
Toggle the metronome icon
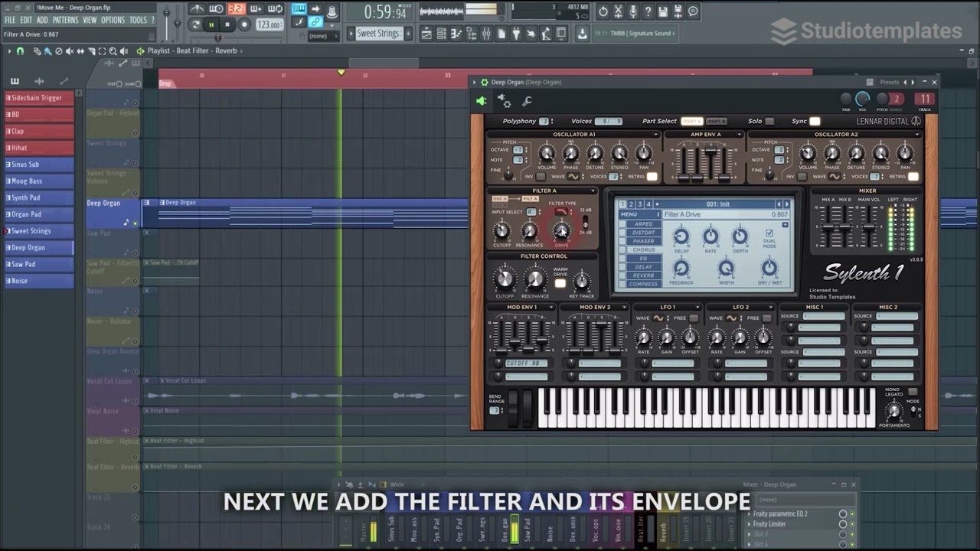(x=198, y=9)
